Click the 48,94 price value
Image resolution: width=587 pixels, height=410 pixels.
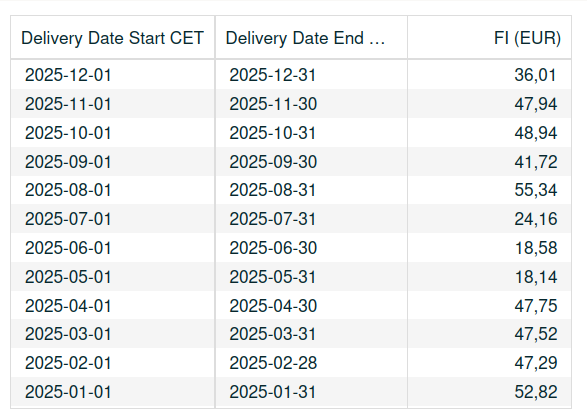536,133
